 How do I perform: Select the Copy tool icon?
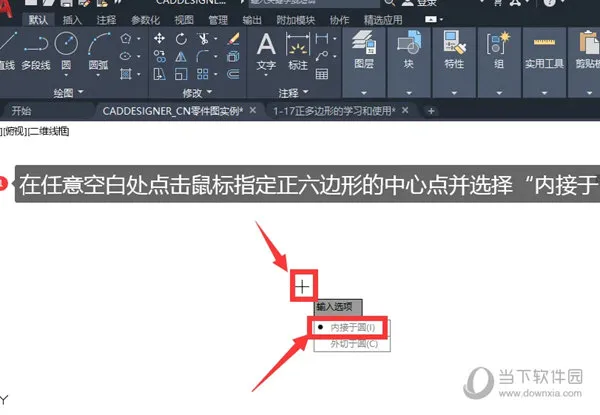(160, 57)
